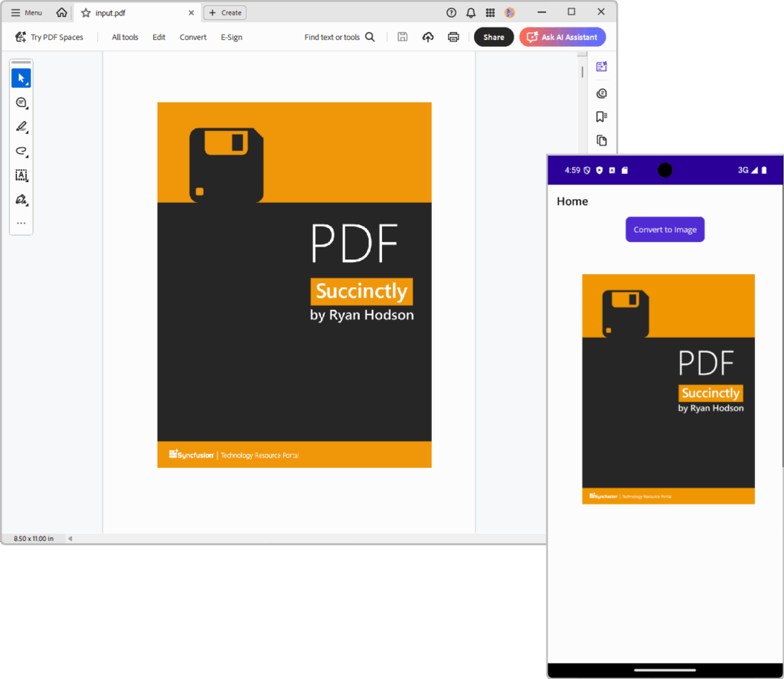Open the page thumbnails panel
This screenshot has height=679, width=784.
pos(602,140)
